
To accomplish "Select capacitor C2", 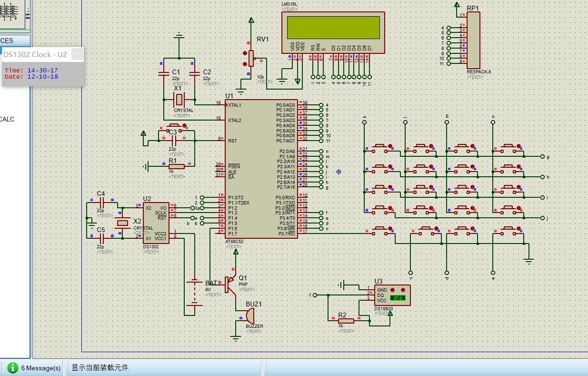I will click(x=194, y=74).
